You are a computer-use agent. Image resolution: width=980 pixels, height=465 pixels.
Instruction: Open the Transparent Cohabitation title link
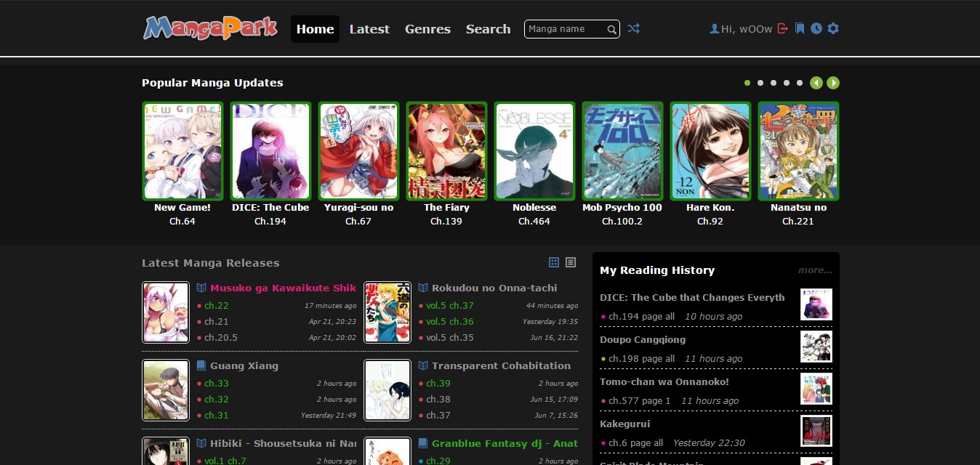click(501, 366)
